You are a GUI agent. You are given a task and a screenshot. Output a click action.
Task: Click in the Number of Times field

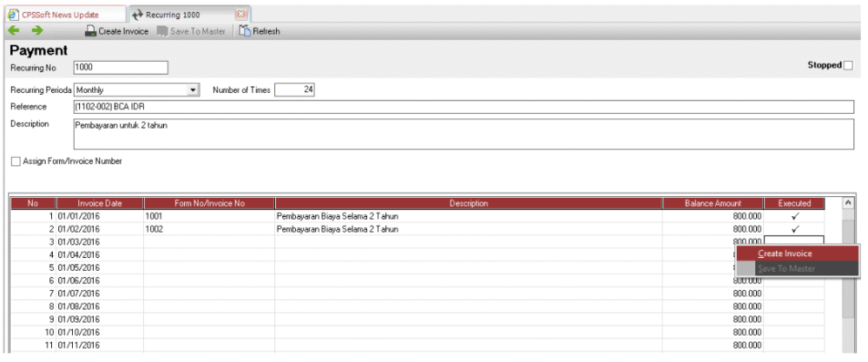(295, 89)
